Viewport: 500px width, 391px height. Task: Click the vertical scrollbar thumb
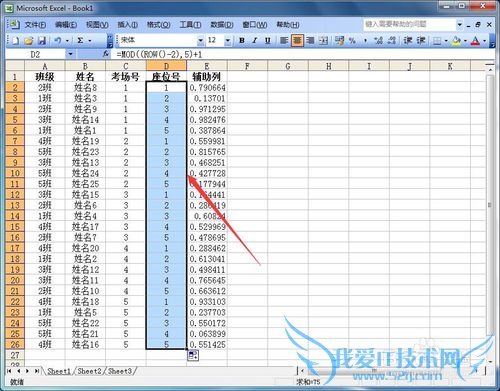tap(489, 205)
